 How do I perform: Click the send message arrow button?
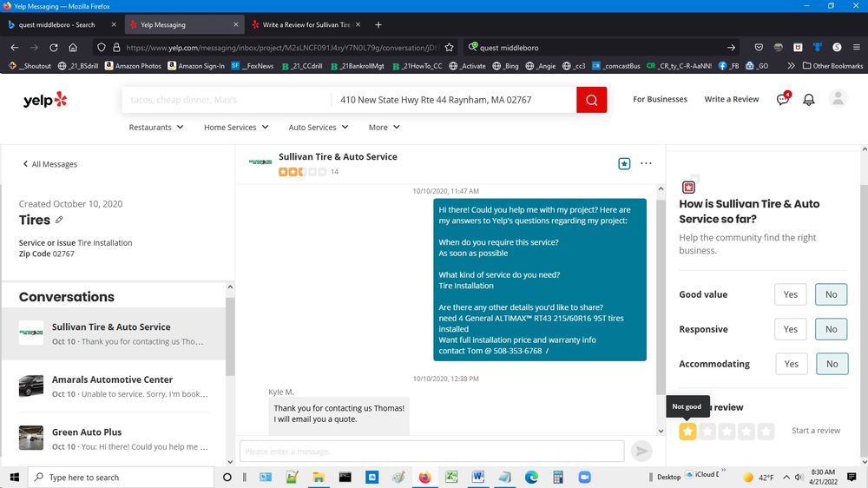click(641, 451)
